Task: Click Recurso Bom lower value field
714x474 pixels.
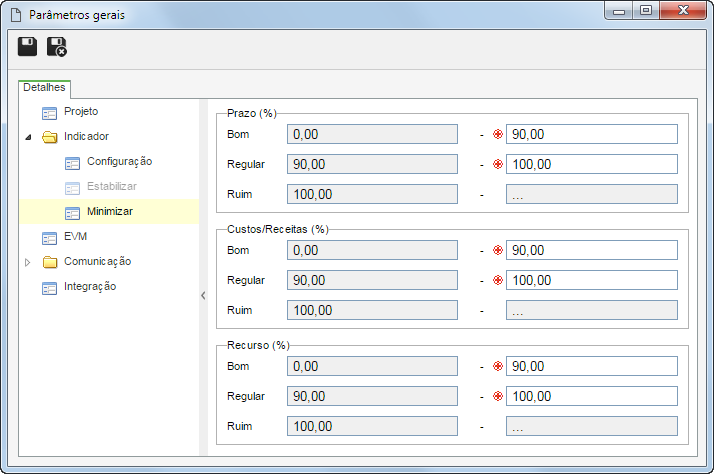Action: pyautogui.click(x=372, y=366)
